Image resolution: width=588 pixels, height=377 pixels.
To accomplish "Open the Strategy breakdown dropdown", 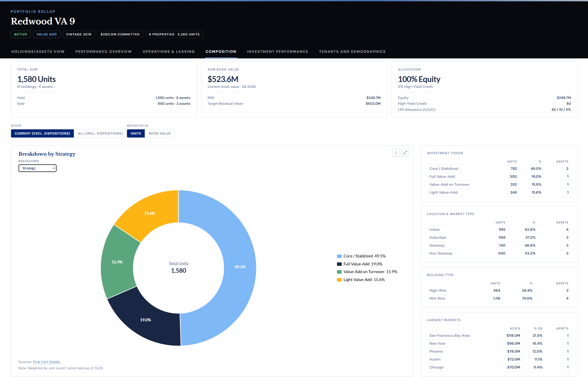I will click(37, 168).
